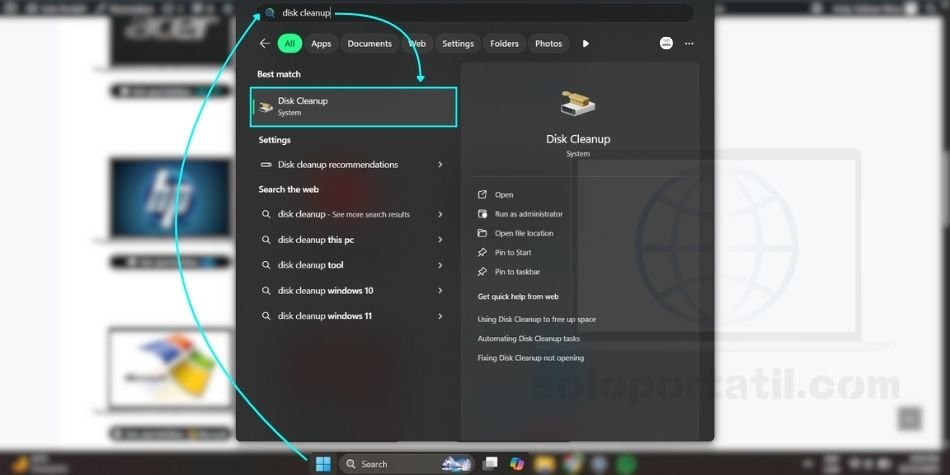This screenshot has width=950, height=475.
Task: Select suggestion 'disk cleanup tool'
Action: click(x=351, y=265)
